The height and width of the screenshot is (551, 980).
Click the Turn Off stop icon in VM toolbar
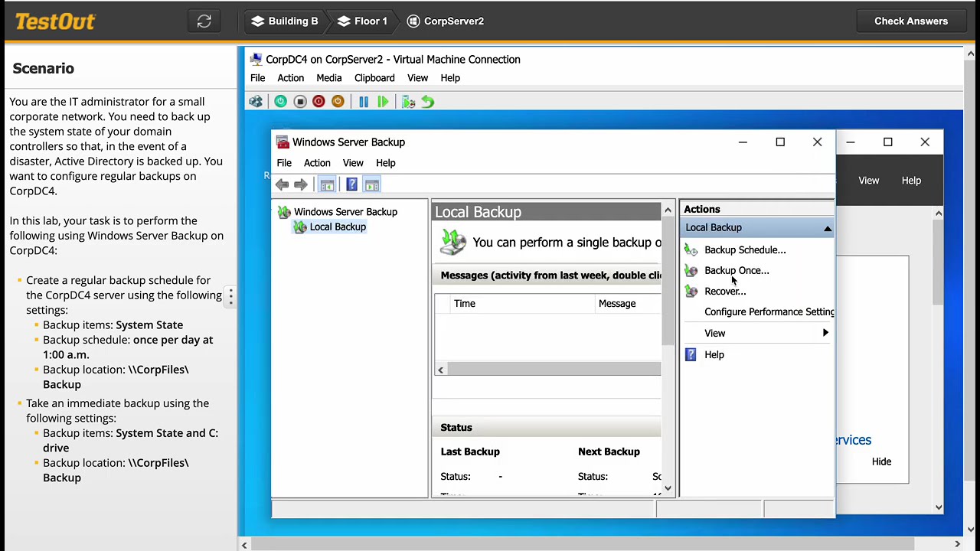[x=300, y=102]
